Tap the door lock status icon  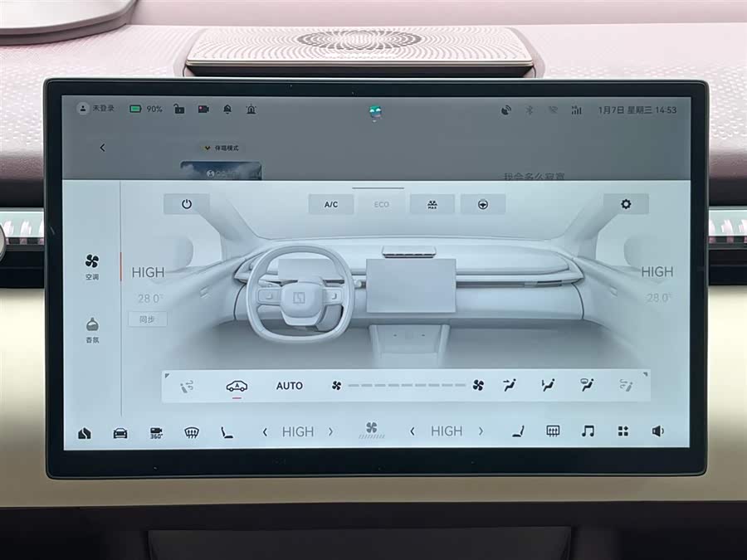coord(179,109)
